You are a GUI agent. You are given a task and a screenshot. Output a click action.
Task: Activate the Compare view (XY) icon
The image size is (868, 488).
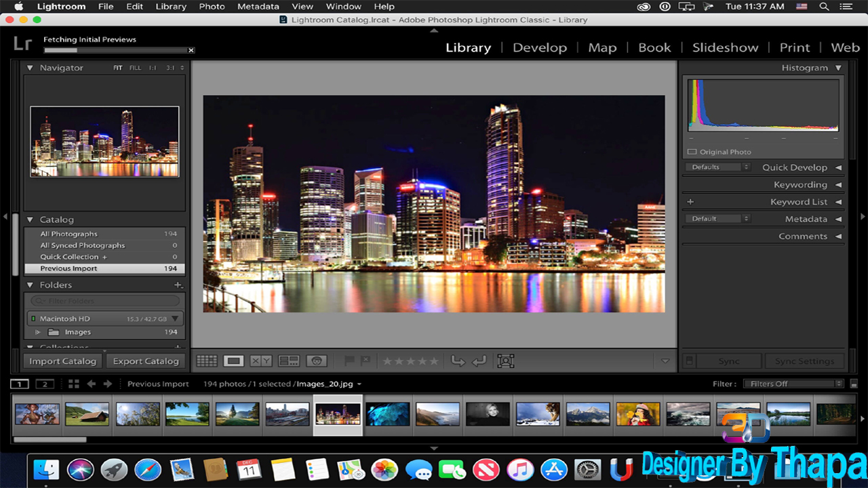click(x=261, y=361)
